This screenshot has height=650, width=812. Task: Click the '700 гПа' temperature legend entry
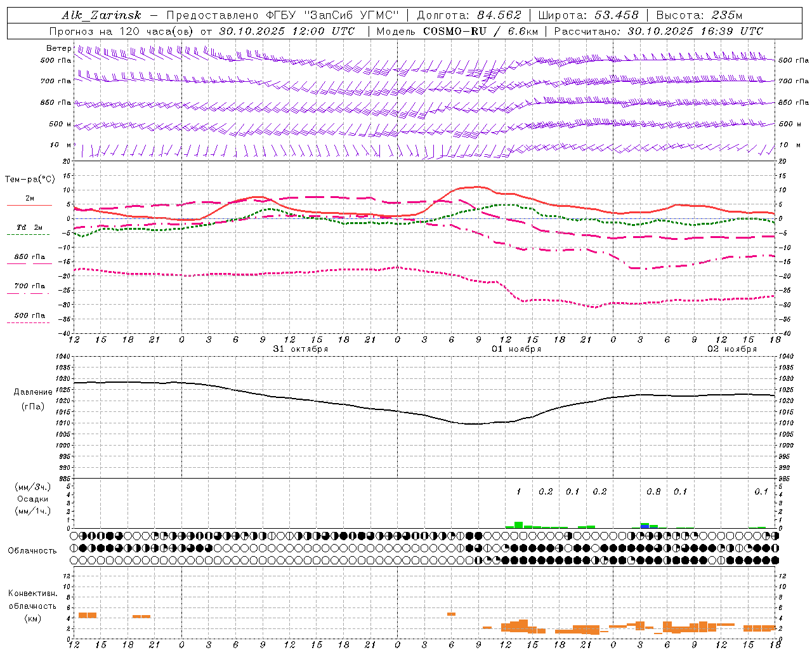coord(30,286)
